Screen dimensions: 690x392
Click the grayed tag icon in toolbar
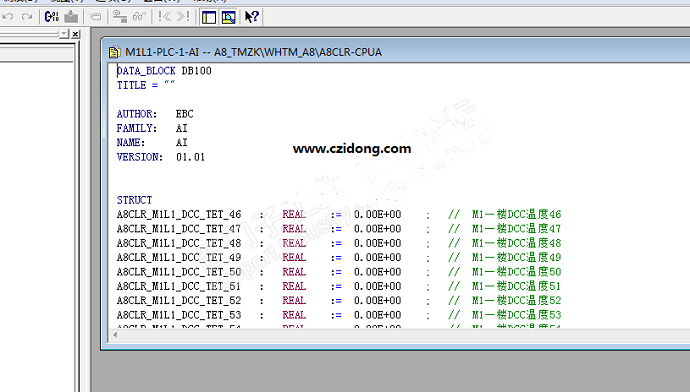(95, 17)
